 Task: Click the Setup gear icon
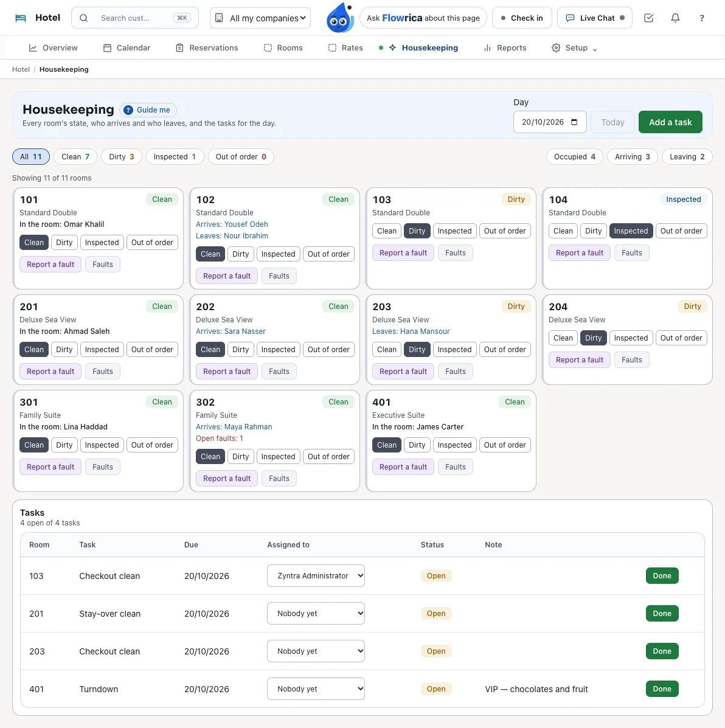[556, 48]
